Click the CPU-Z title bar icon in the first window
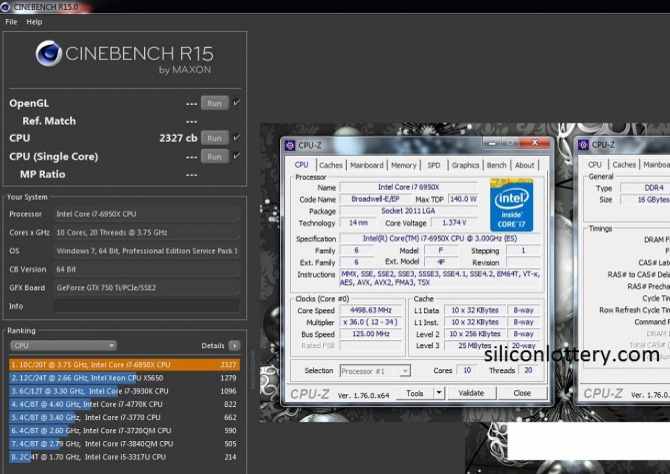This screenshot has height=474, width=670. click(290, 145)
